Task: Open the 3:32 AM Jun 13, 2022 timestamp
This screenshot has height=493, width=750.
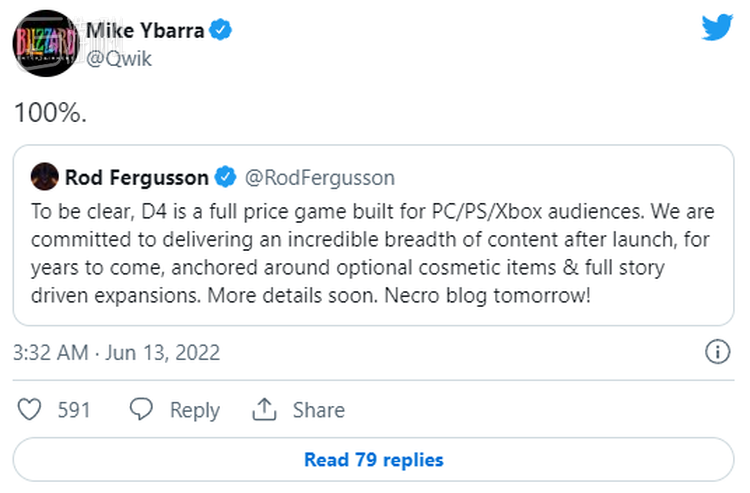Action: coord(117,352)
